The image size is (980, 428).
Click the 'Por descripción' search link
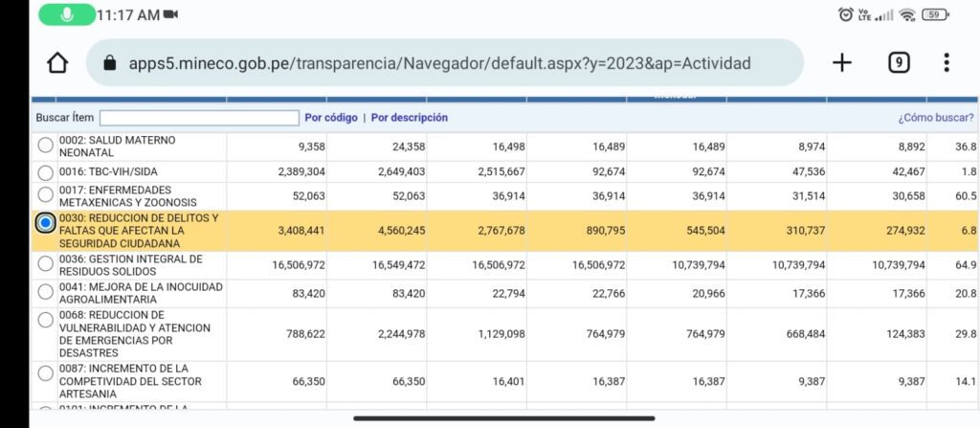coord(410,117)
